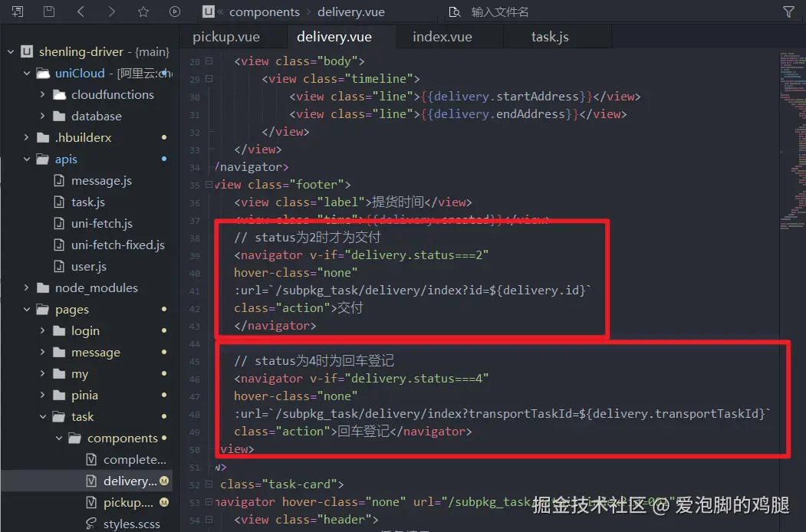Expand the login folder chevron
Image resolution: width=806 pixels, height=532 pixels.
click(43, 331)
